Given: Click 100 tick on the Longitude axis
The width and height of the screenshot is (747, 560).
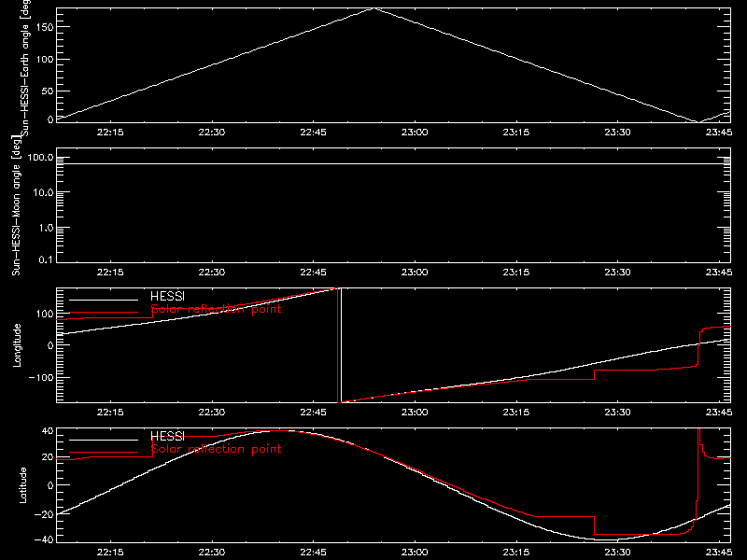Looking at the screenshot, I should point(44,314).
